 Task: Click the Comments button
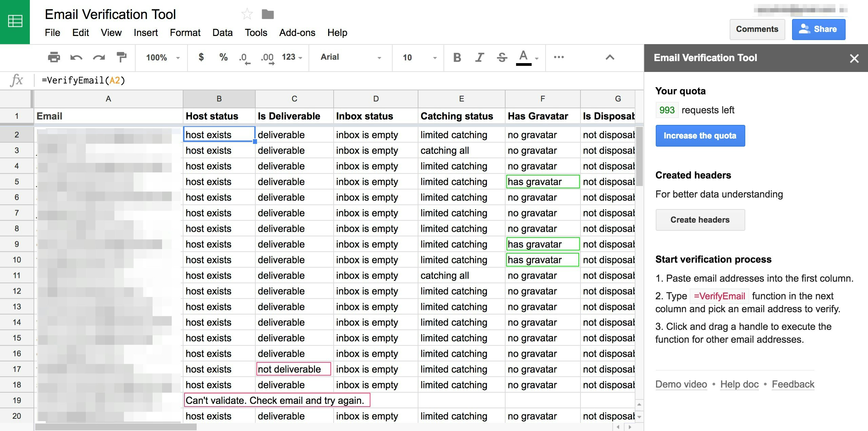[x=757, y=29]
